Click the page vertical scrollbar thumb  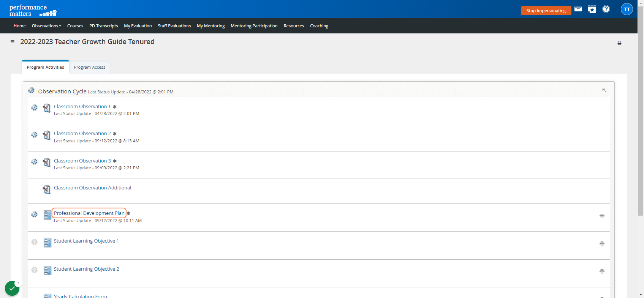(x=641, y=110)
